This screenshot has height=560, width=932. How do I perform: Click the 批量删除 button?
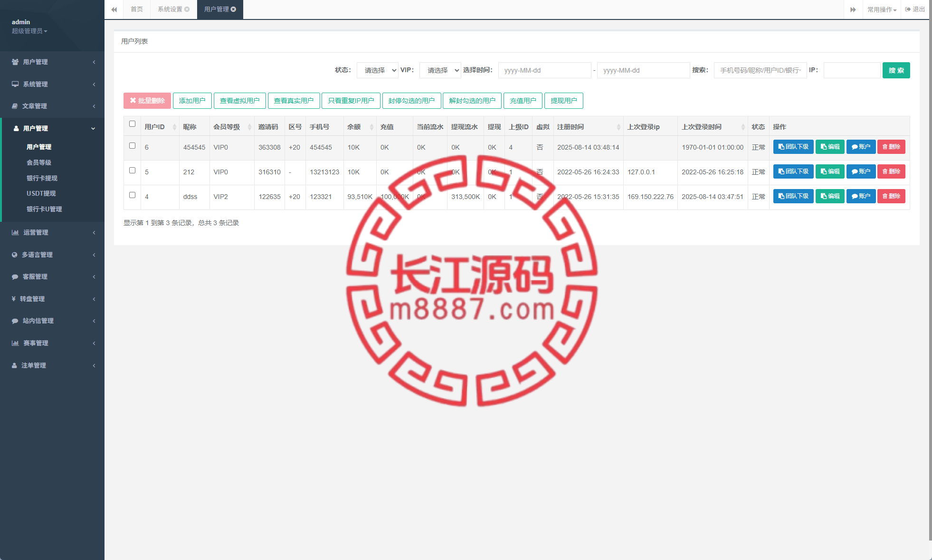[x=147, y=101]
